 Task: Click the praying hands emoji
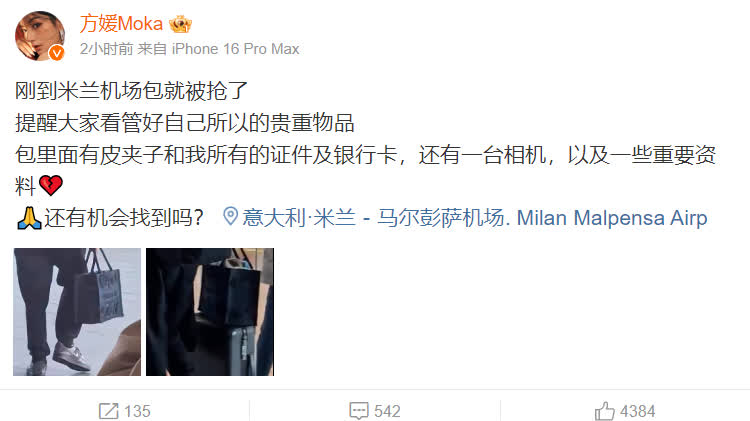(29, 218)
